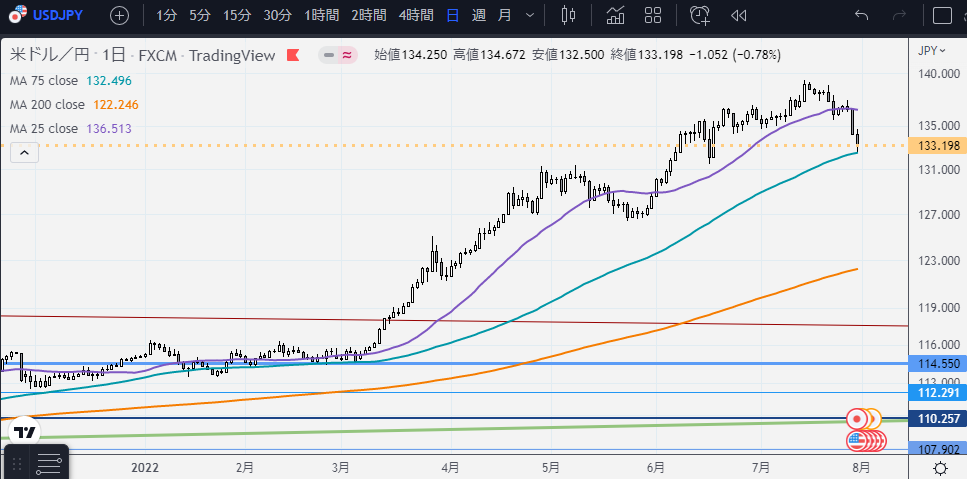Open the drawing toolbar lines icon

click(49, 464)
